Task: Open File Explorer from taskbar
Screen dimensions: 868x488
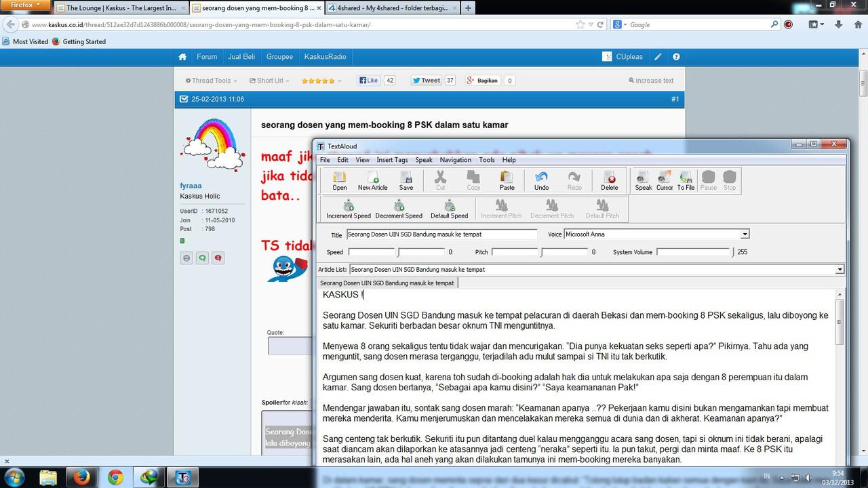Action: 49,477
